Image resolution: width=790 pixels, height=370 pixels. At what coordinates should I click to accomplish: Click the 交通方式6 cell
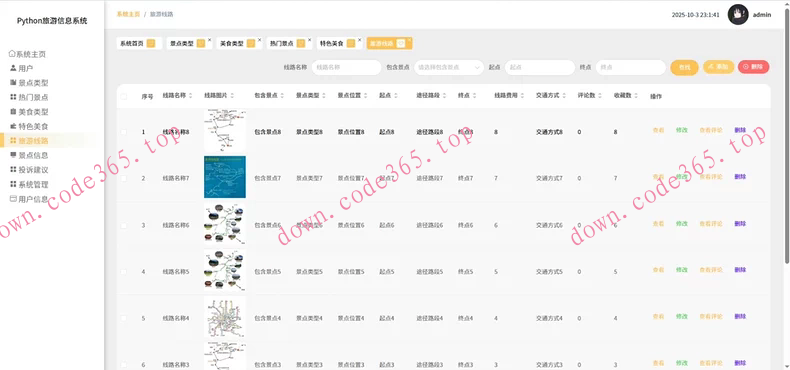click(549, 225)
